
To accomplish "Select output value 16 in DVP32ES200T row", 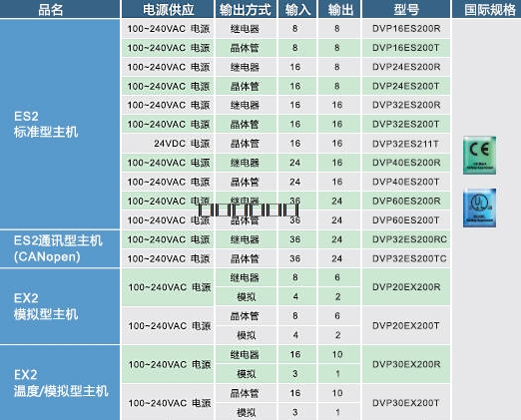I will pos(337,125).
